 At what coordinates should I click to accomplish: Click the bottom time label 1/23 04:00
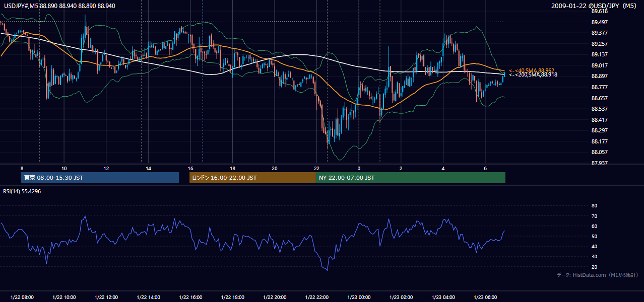coord(443,297)
